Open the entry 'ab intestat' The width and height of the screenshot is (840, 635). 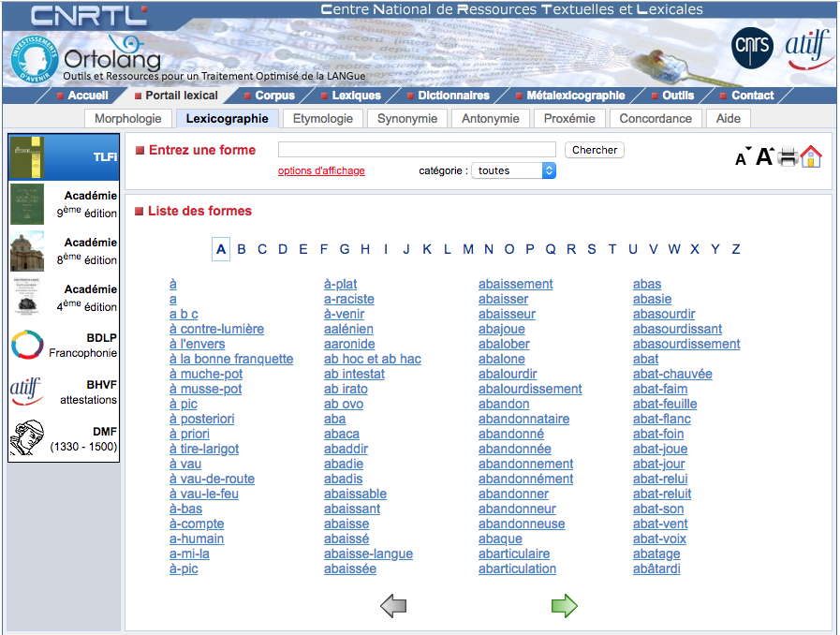pos(354,374)
